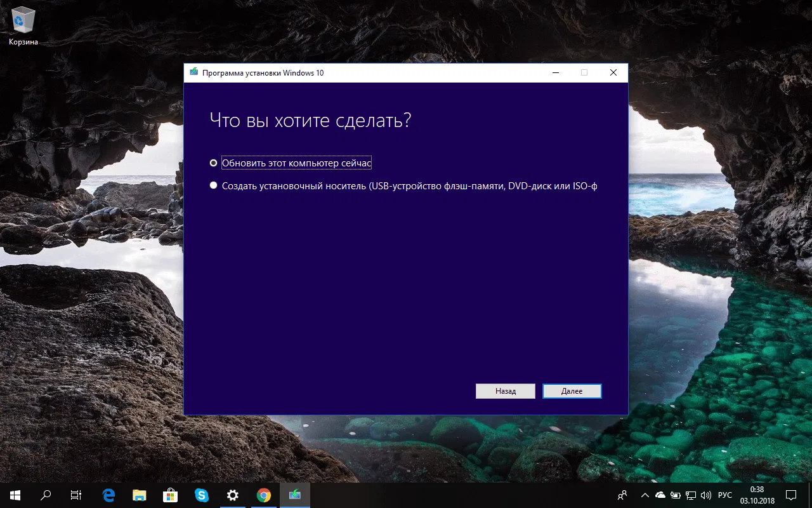Click the "Назад" button

[506, 391]
